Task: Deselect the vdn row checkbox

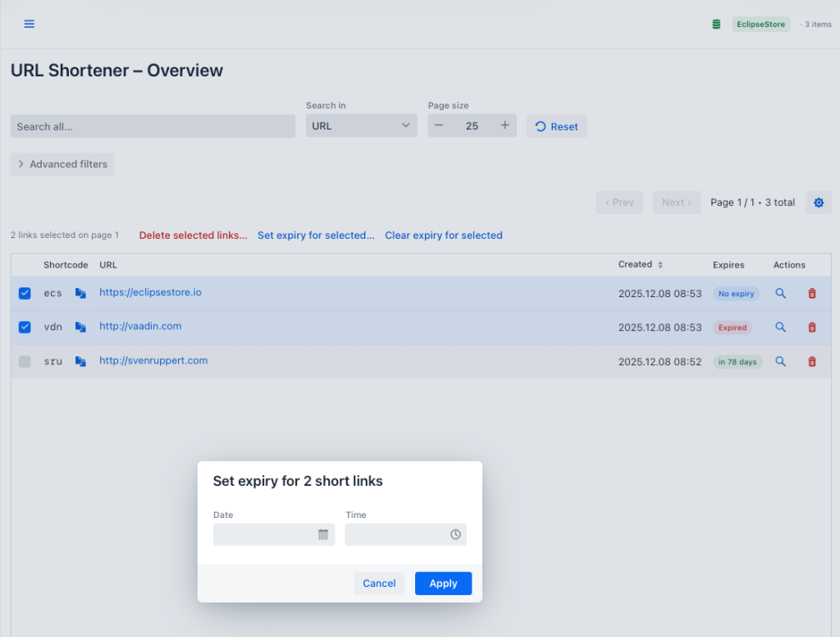Action: point(24,327)
